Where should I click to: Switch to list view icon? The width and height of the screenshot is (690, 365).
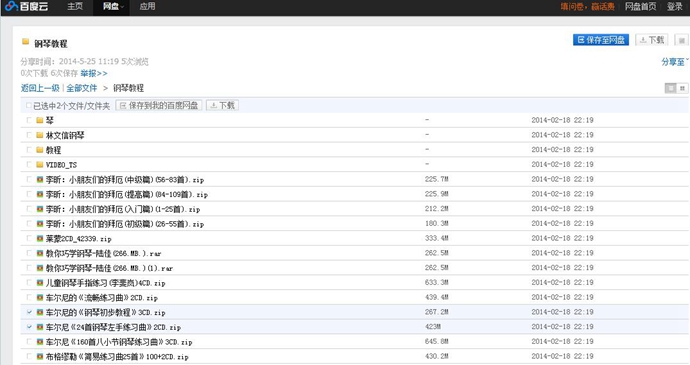(x=671, y=88)
